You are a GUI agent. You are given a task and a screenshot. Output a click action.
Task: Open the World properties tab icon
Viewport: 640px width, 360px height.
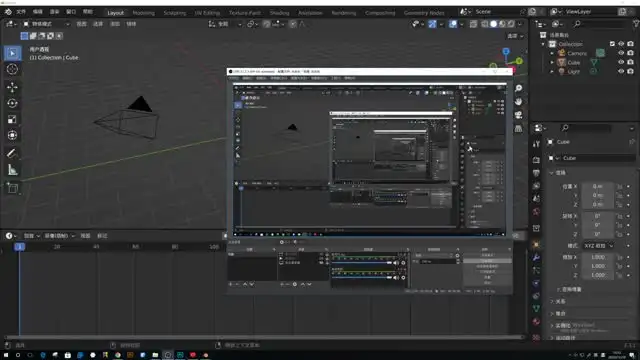536,211
